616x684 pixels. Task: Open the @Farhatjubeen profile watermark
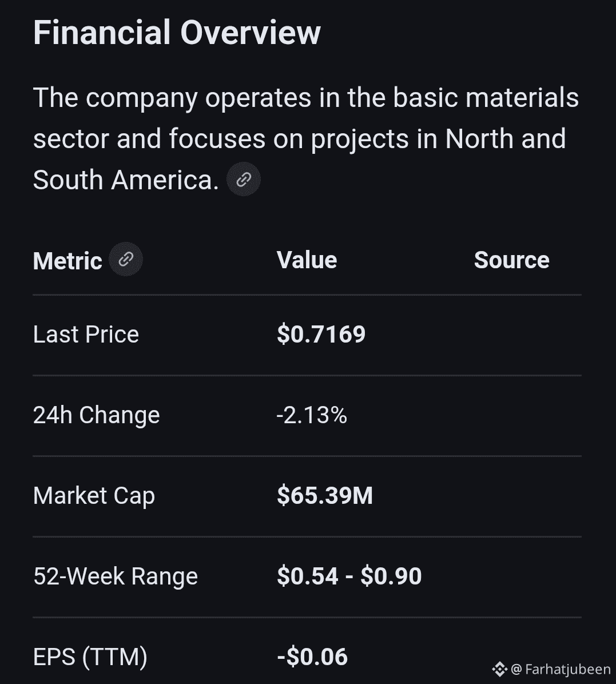coord(561,669)
